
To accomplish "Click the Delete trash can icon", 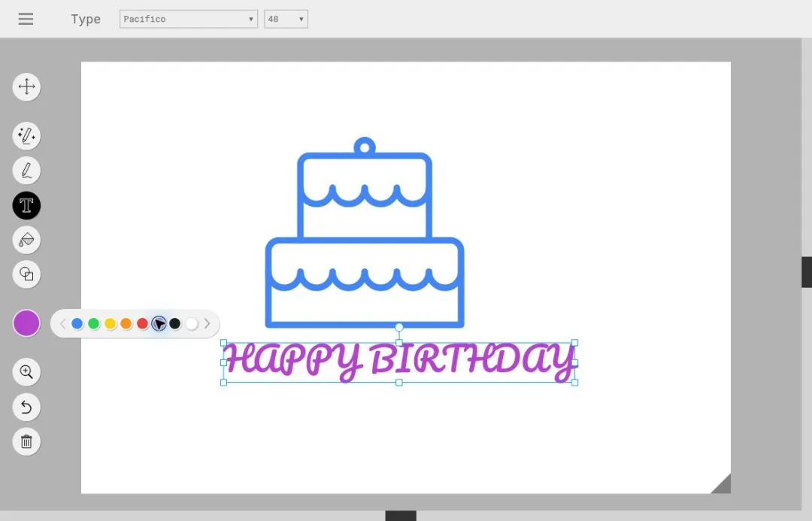I will point(26,442).
